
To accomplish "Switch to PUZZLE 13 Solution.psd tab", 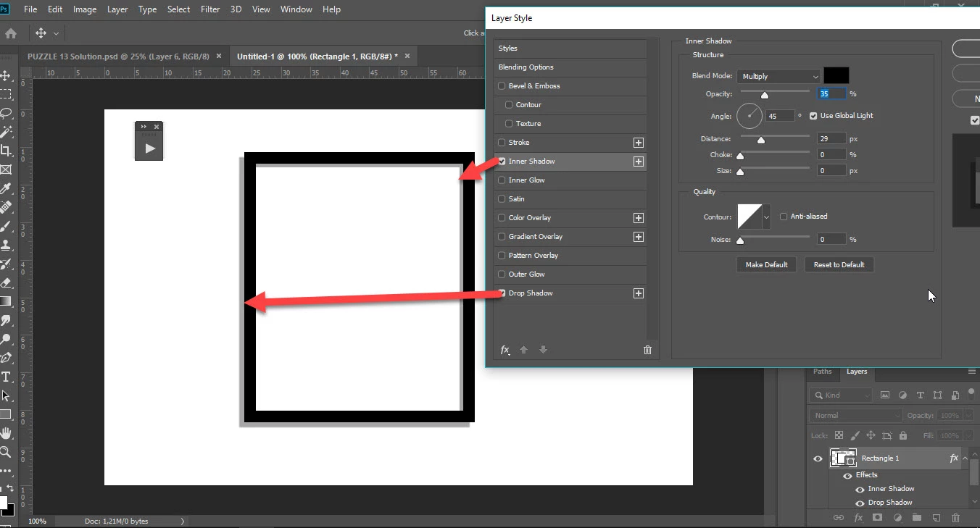I will [118, 56].
